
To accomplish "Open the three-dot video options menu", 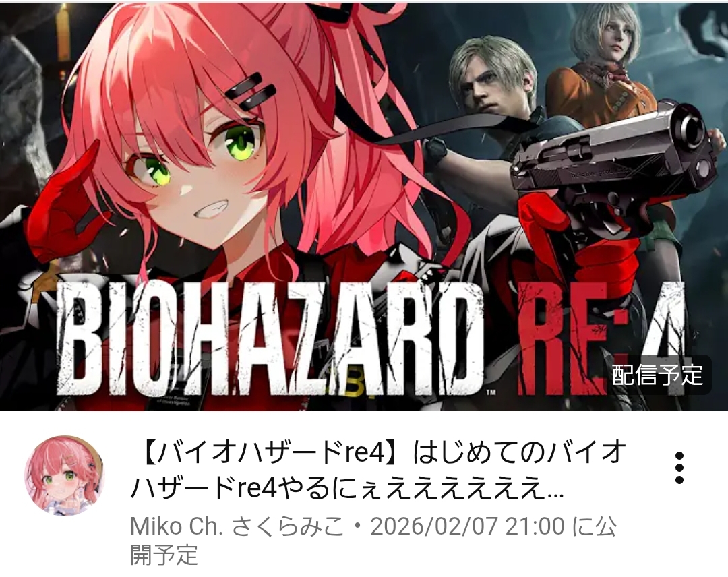I will click(x=679, y=467).
